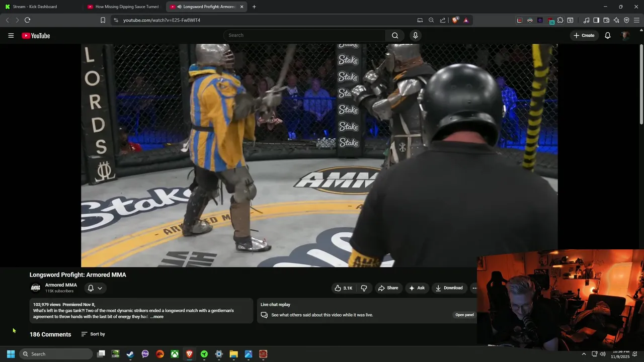Open the taskbar clock and date
Image resolution: width=644 pixels, height=362 pixels.
[620, 354]
